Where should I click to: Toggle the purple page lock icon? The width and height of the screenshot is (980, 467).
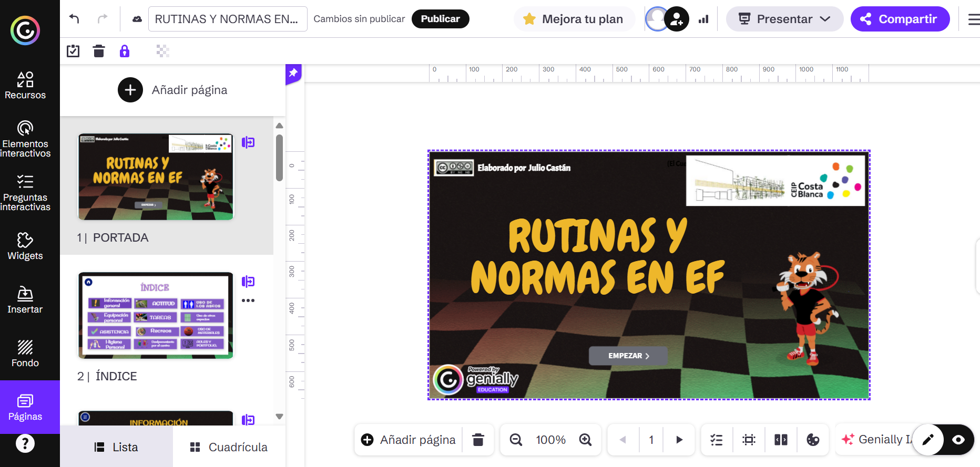125,51
